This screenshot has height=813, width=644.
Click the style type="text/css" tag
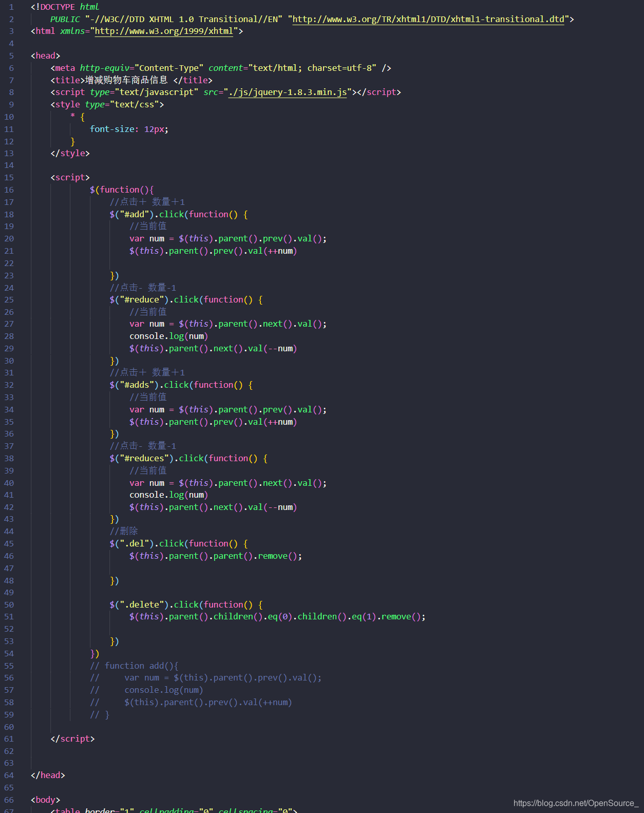pos(107,104)
